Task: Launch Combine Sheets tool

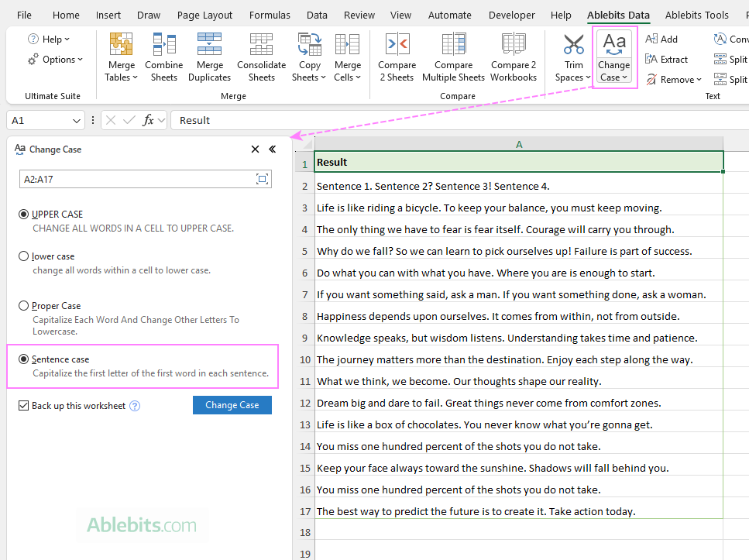Action: pos(164,57)
